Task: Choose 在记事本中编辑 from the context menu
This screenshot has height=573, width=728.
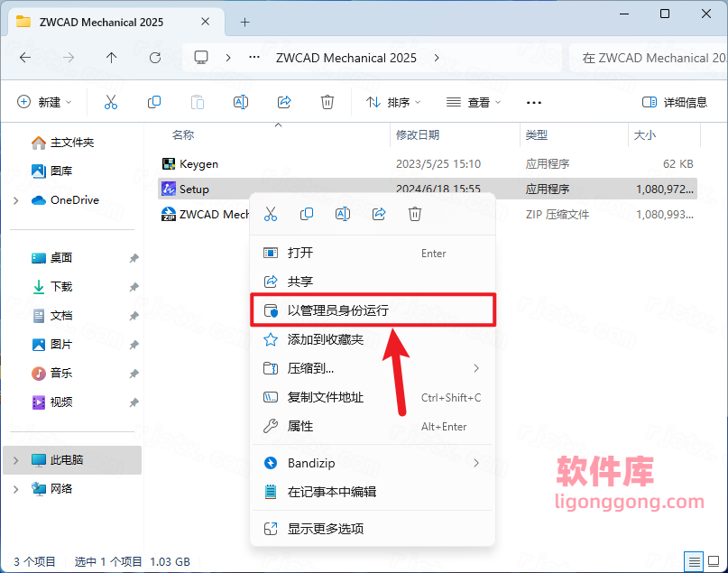Action: pos(373,492)
